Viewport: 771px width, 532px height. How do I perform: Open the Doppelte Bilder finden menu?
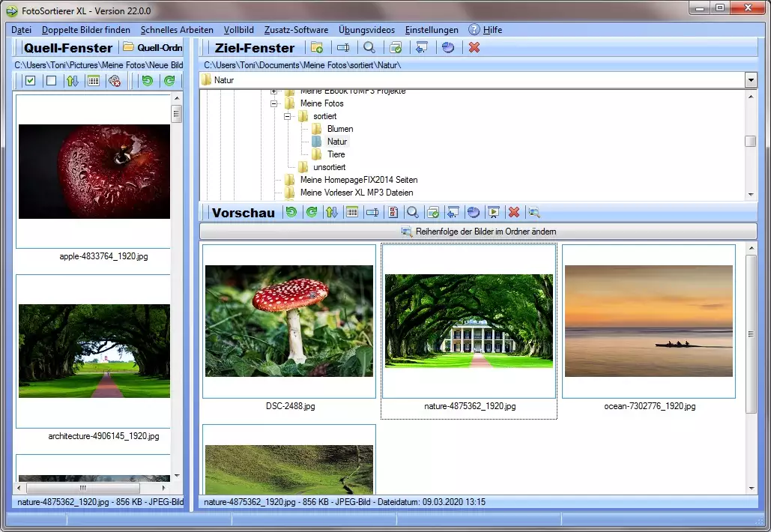click(x=85, y=30)
